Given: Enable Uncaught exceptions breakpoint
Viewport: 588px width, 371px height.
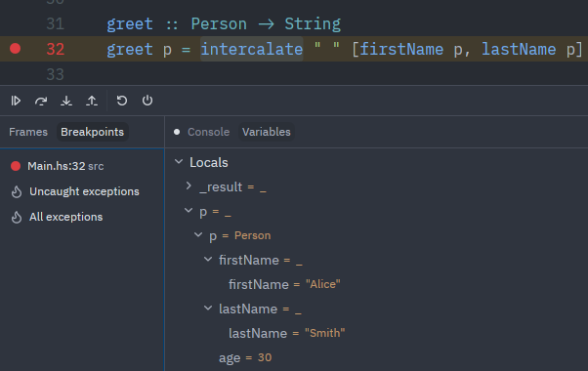Looking at the screenshot, I should pyautogui.click(x=17, y=191).
